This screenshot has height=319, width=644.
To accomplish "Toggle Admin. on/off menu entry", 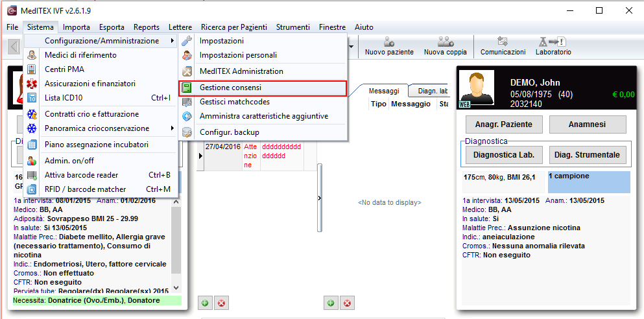I will (101, 161).
